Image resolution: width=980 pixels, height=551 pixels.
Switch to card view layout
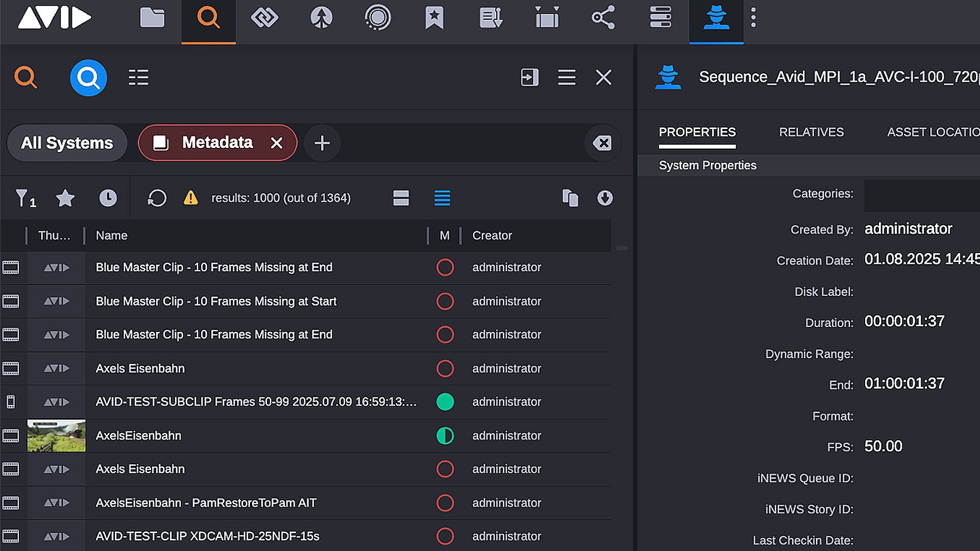coord(401,198)
